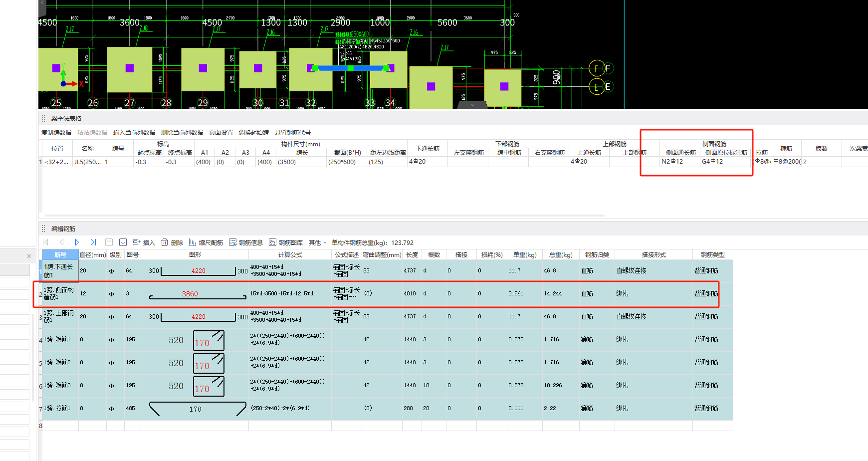The image size is (868, 461).
Task: Click 根数 18 in 箍筋3 row
Action: (x=434, y=386)
